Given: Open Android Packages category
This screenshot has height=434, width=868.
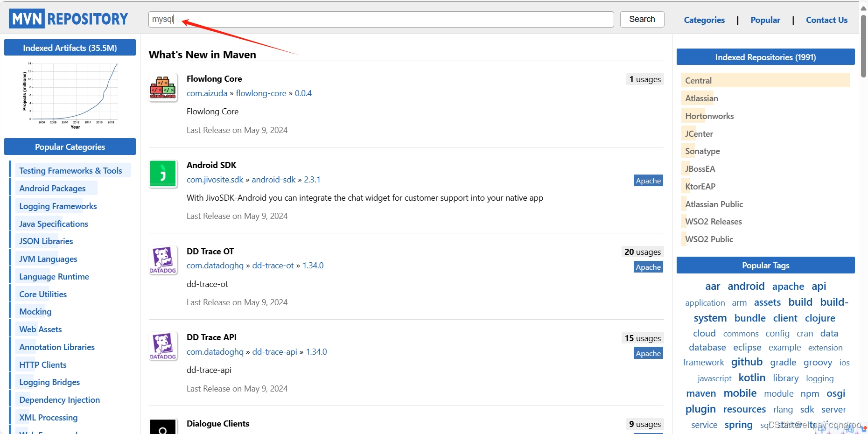Looking at the screenshot, I should tap(52, 189).
